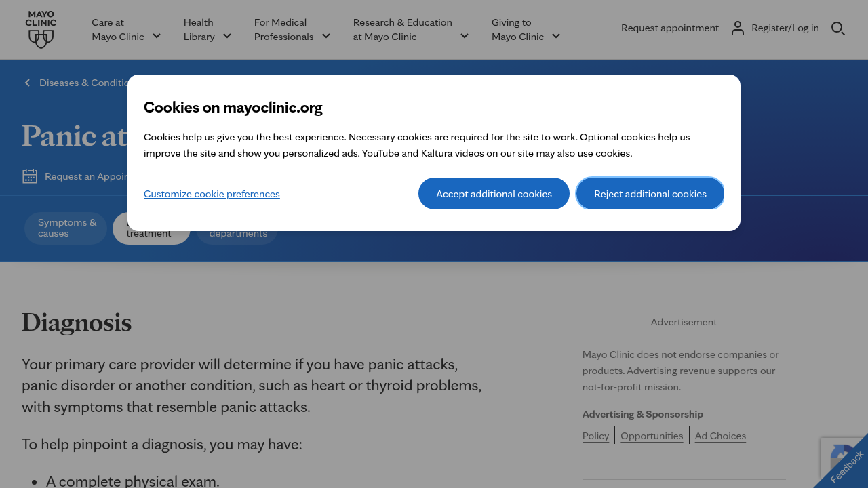Image resolution: width=868 pixels, height=488 pixels.
Task: Expand Research & Education at Mayo Clinic chevron
Action: tap(465, 36)
